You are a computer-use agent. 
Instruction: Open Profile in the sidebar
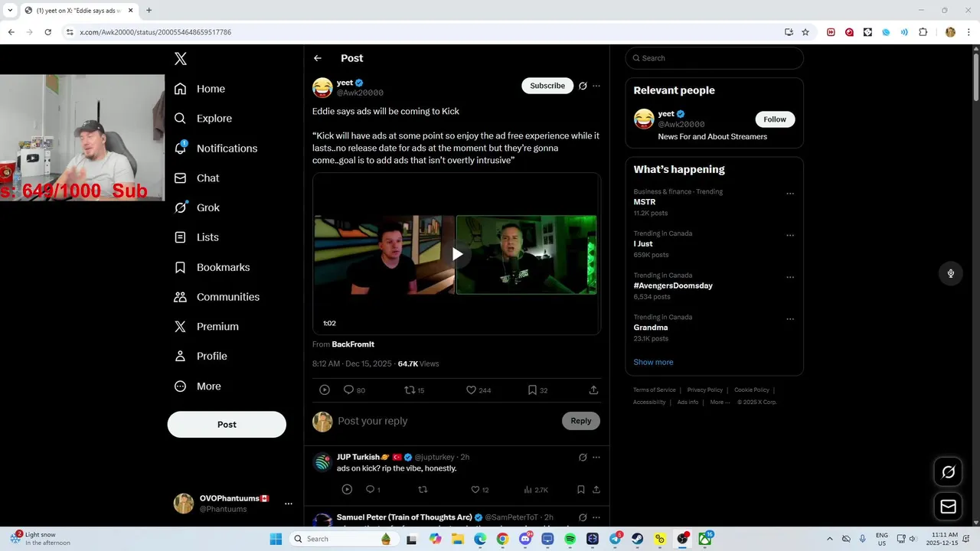coord(201,357)
